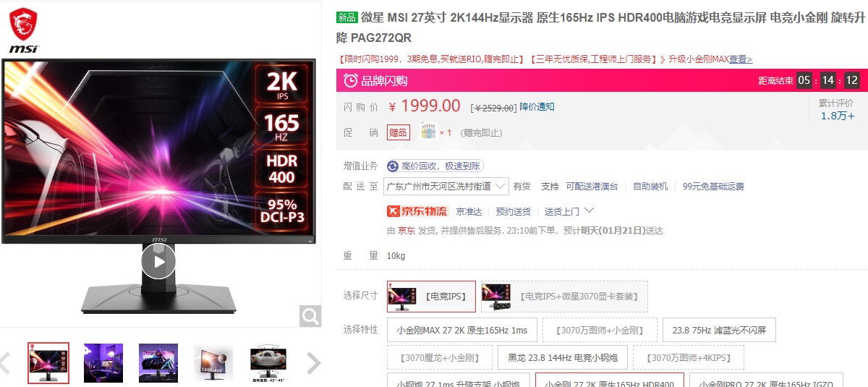Click the MSI dragon logo
Viewport: 868px width, 387px height.
(x=24, y=30)
